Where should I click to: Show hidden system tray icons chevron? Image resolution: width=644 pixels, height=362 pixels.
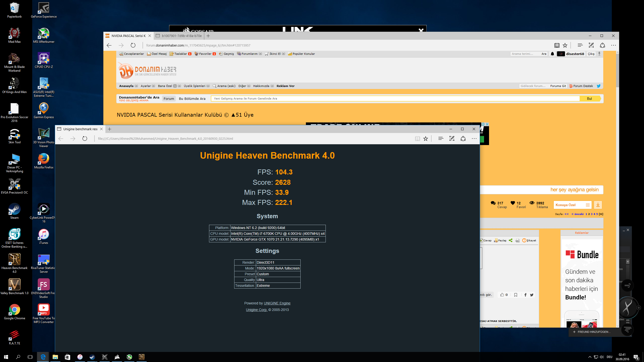coord(590,357)
